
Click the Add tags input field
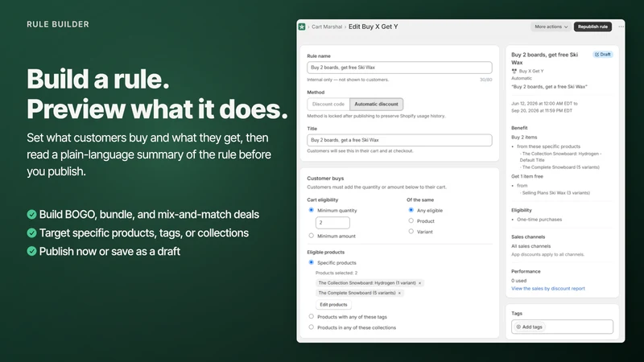pos(562,327)
